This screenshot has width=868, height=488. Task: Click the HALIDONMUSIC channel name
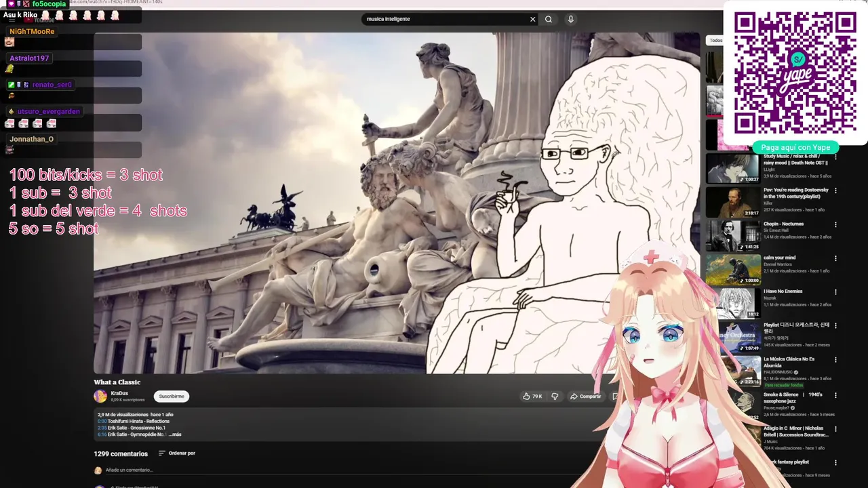tap(779, 371)
